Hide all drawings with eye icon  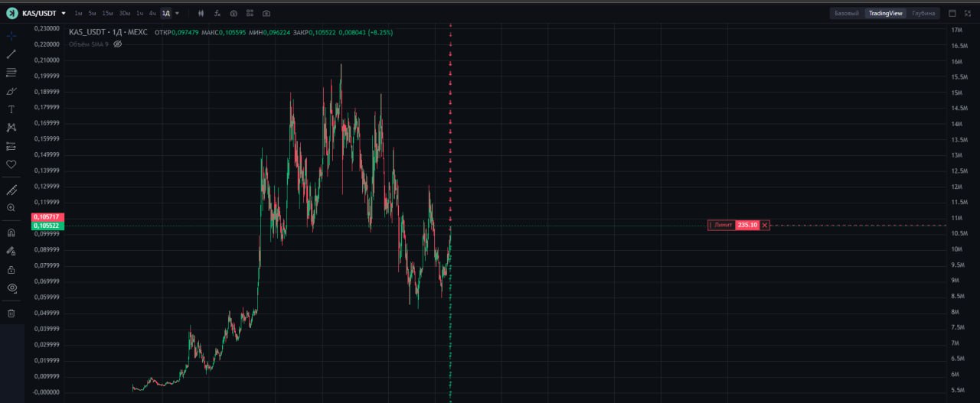[11, 288]
